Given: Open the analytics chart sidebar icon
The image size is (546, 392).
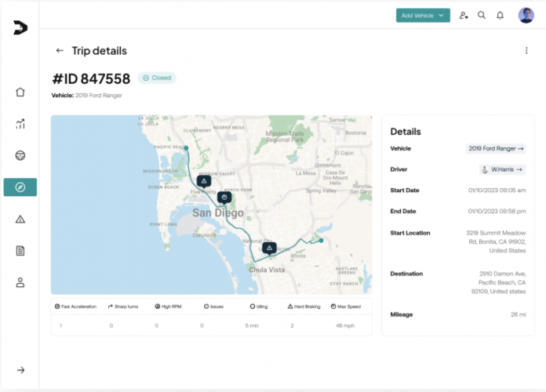Looking at the screenshot, I should [20, 124].
